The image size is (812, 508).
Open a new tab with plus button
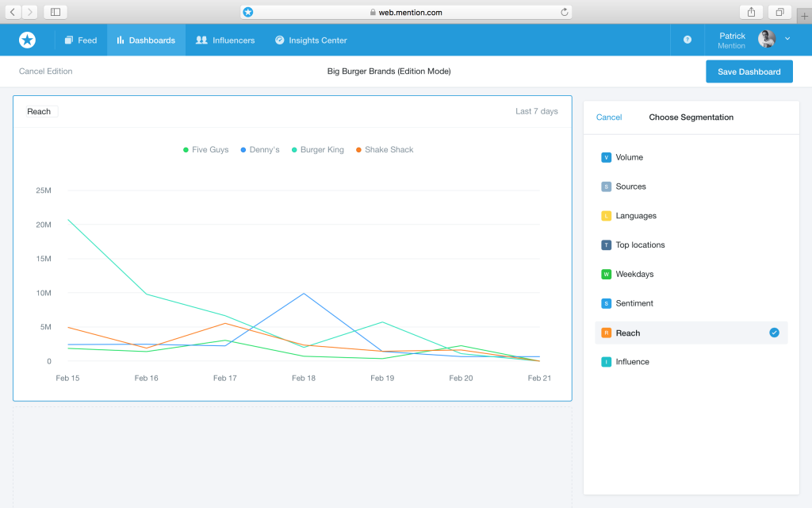coord(804,16)
